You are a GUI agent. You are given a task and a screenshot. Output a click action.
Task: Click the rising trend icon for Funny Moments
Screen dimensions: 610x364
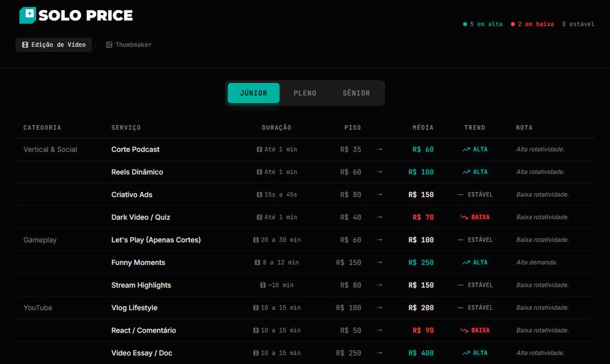click(466, 262)
